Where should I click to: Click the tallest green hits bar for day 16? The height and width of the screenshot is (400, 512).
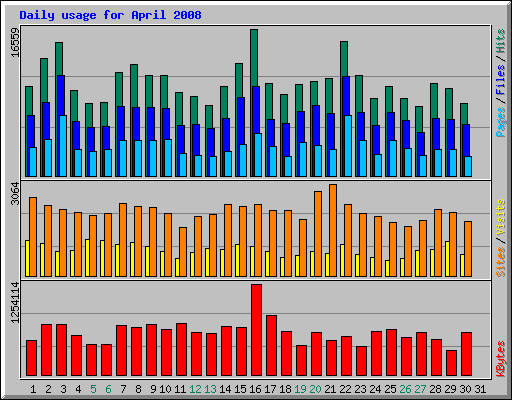click(254, 57)
